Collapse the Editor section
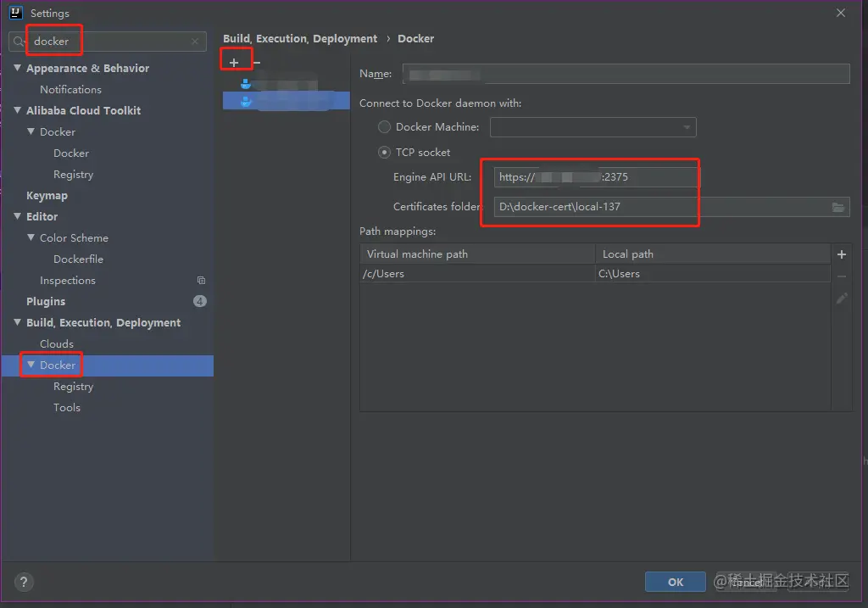The height and width of the screenshot is (608, 868). click(18, 216)
